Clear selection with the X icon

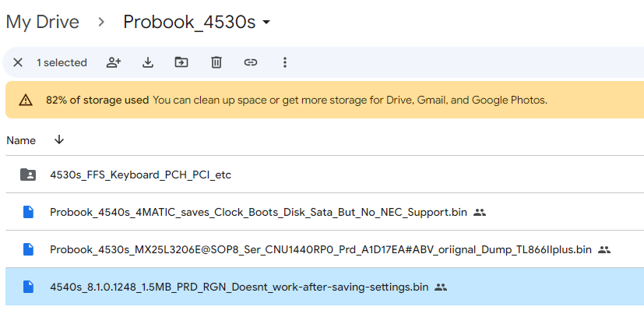[x=18, y=62]
